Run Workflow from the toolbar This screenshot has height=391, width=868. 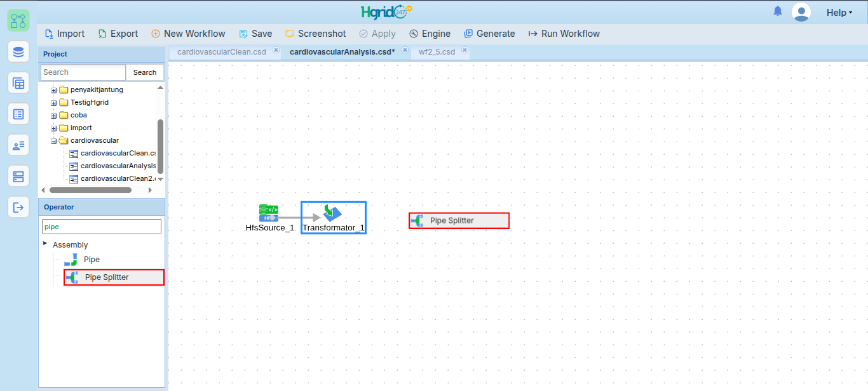pyautogui.click(x=564, y=34)
